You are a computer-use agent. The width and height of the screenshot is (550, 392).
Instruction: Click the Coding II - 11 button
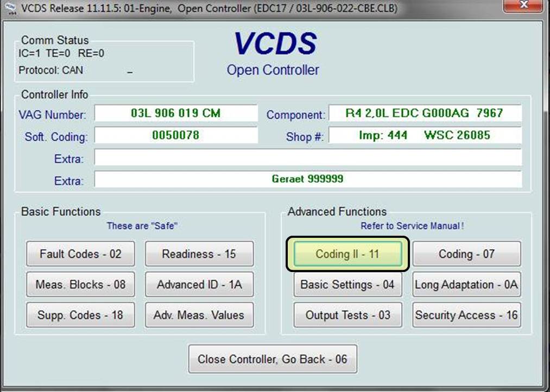(x=347, y=254)
